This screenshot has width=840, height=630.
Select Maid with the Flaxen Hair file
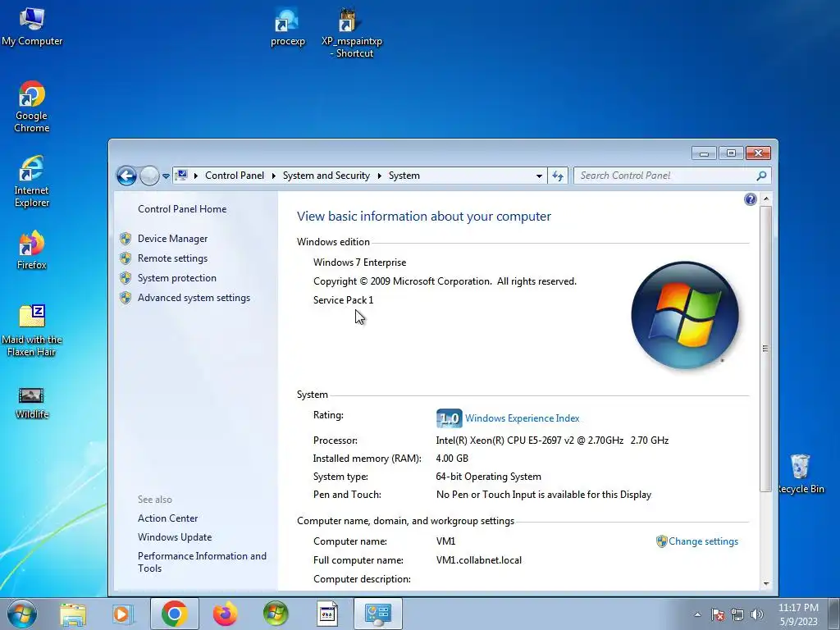(x=32, y=330)
